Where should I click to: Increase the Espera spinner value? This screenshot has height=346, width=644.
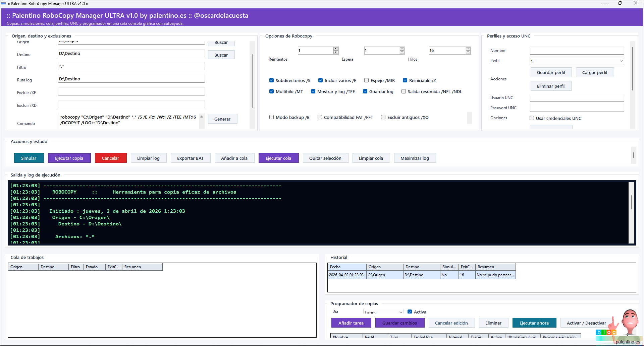(x=402, y=49)
